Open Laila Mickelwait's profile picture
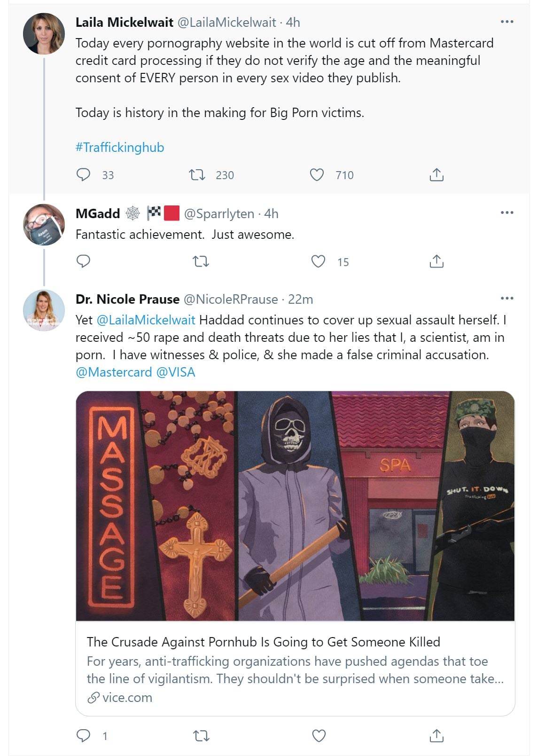The height and width of the screenshot is (756, 537). point(44,34)
